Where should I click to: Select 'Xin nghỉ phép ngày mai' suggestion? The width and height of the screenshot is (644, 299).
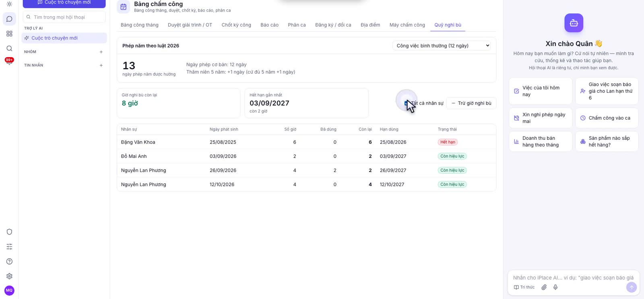tap(541, 118)
